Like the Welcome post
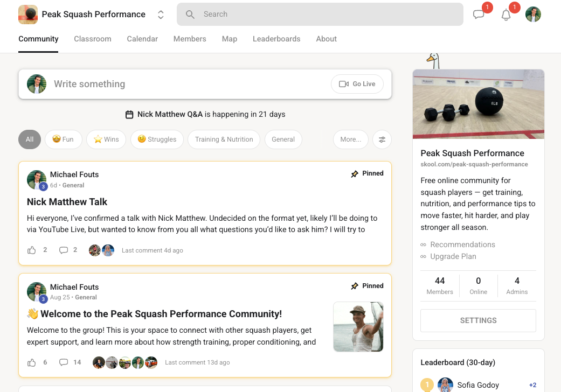The image size is (561, 392). (31, 362)
